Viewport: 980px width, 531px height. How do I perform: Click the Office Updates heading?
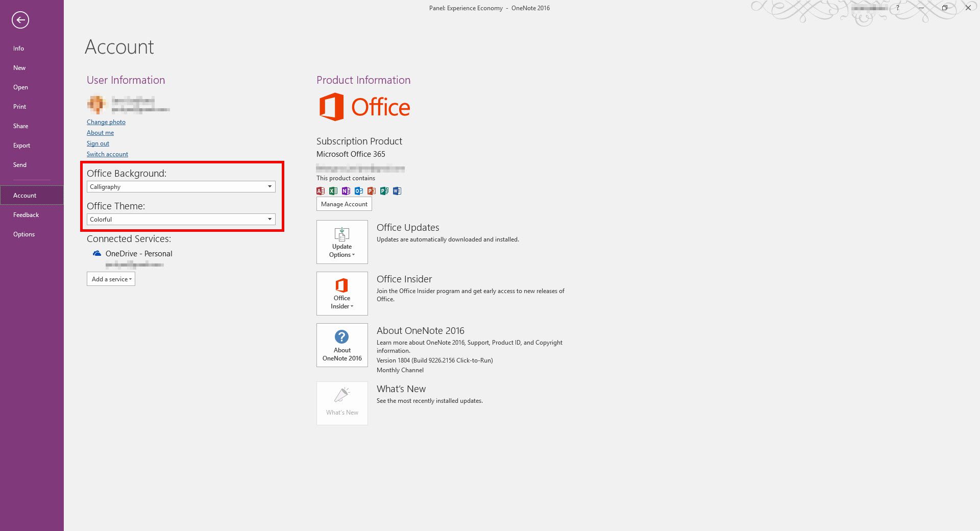(x=408, y=228)
